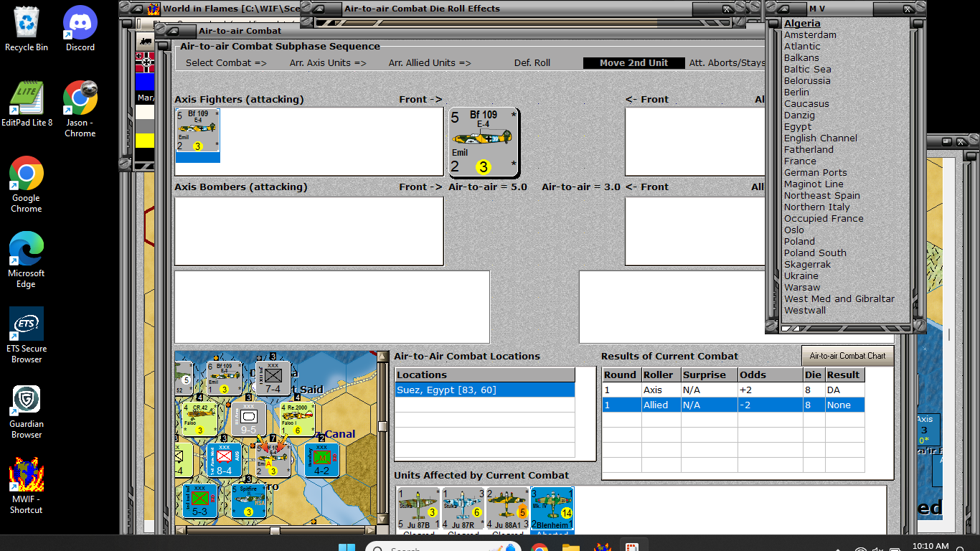Jump to West Med and Gibraltar view
Image resolution: width=980 pixels, height=551 pixels.
839,299
